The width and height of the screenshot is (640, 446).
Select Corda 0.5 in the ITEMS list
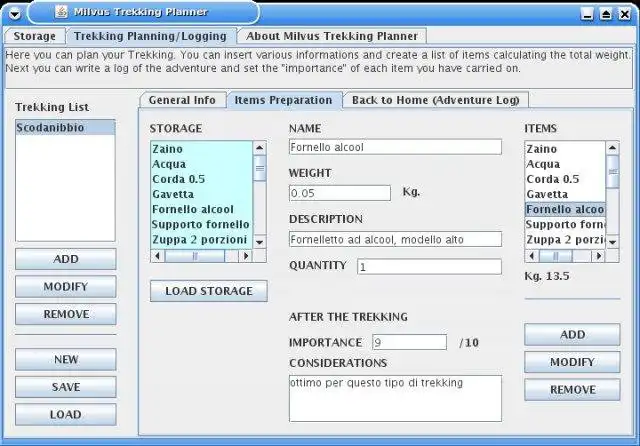565,179
